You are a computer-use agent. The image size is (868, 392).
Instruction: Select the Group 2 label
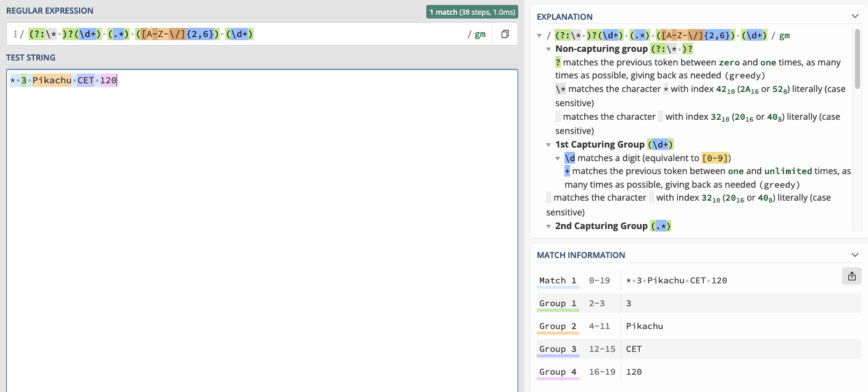[558, 326]
